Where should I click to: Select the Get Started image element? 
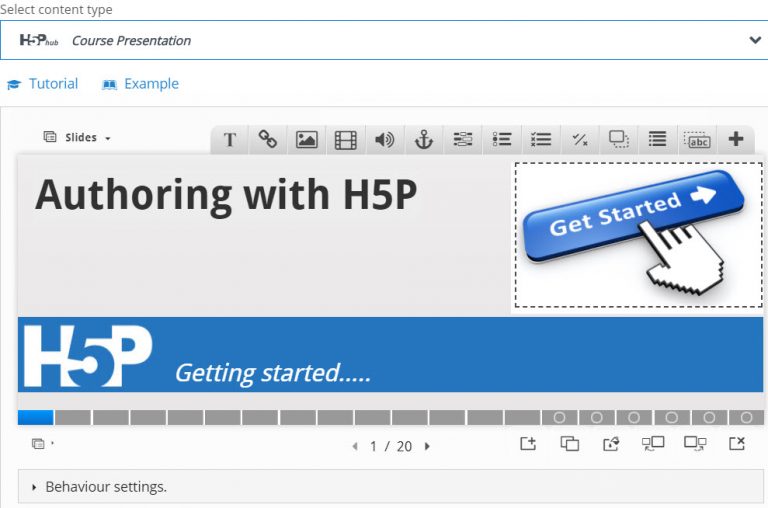(x=639, y=235)
